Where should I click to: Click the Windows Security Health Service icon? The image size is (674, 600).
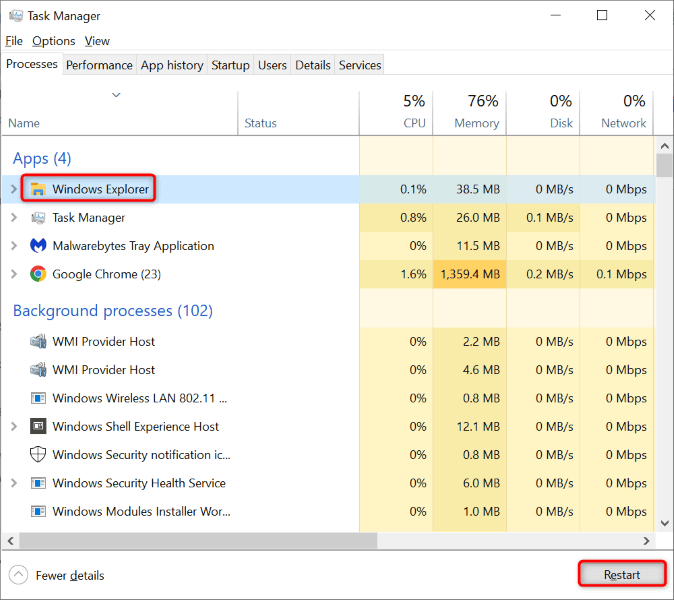(38, 483)
